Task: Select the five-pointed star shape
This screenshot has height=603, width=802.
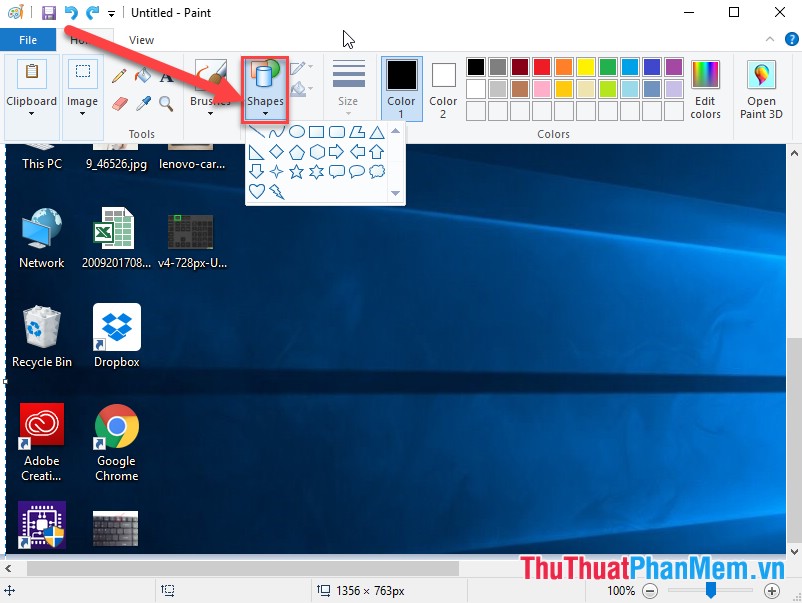Action: pyautogui.click(x=296, y=171)
